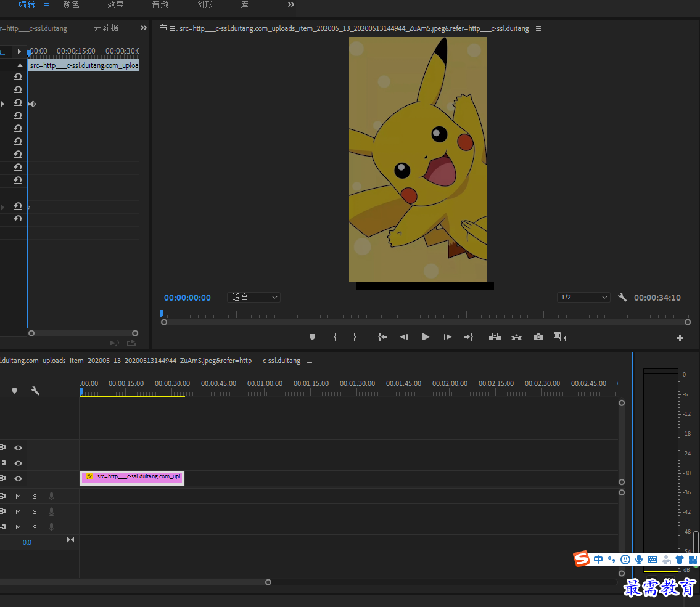Toggle middle video track eye visibility

[19, 463]
